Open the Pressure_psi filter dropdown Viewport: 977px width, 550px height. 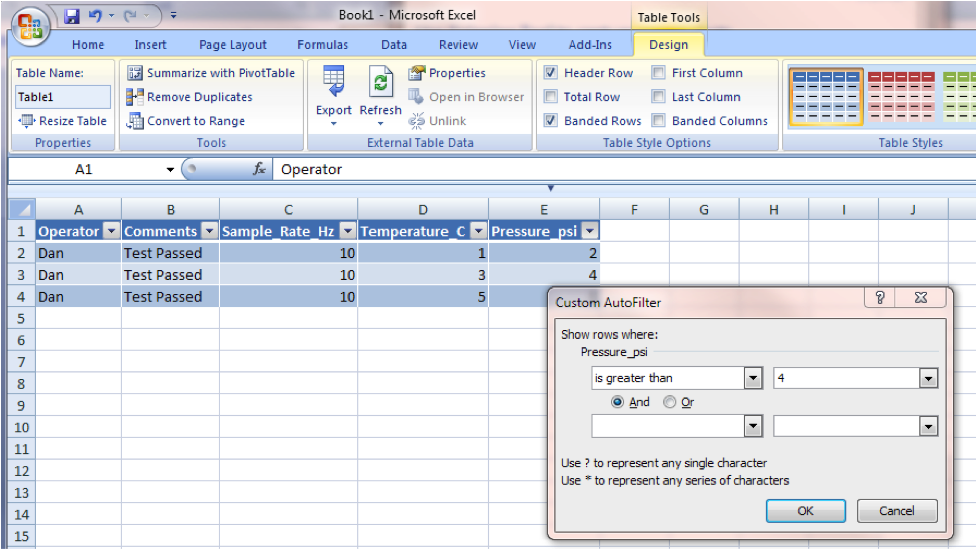(589, 231)
